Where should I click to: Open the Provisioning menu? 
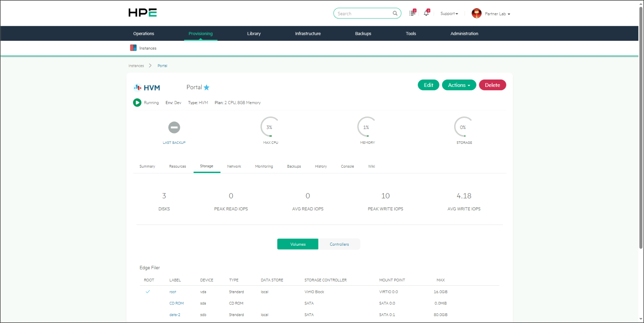[201, 33]
